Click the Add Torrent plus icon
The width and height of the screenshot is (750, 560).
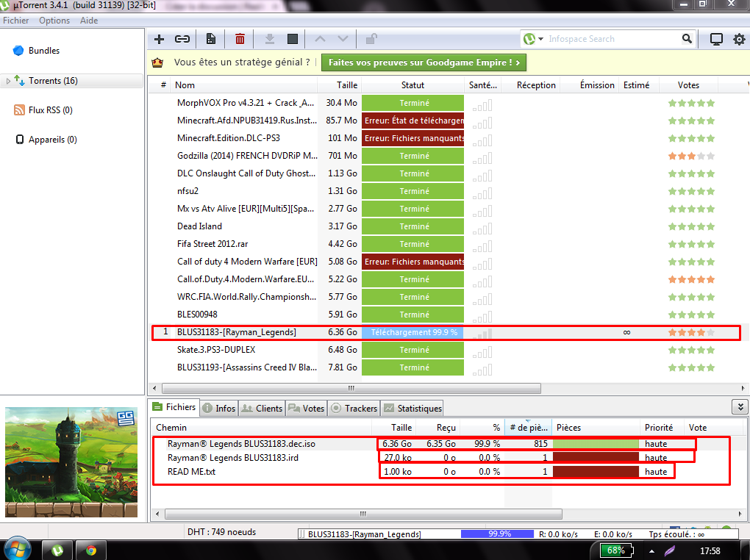160,39
